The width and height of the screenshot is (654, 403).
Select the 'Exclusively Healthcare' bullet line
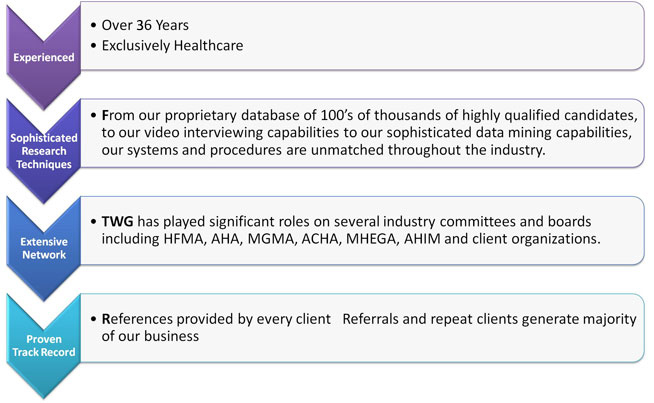point(172,45)
